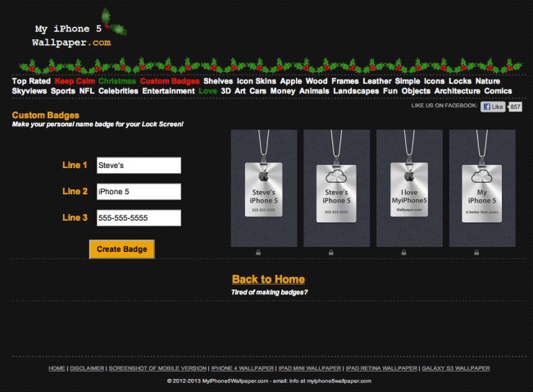Open the first Apple logo badge thumbnail
Viewport: 533px width, 392px height.
pos(264,188)
